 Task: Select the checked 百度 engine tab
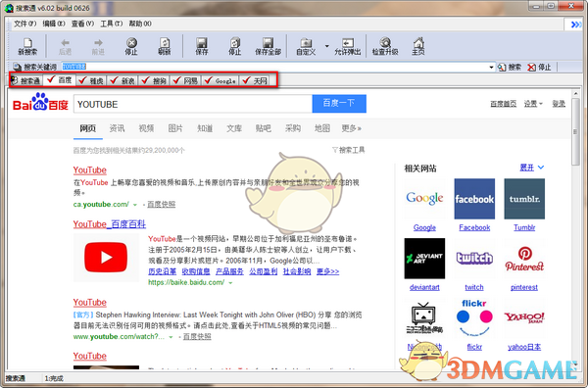60,79
